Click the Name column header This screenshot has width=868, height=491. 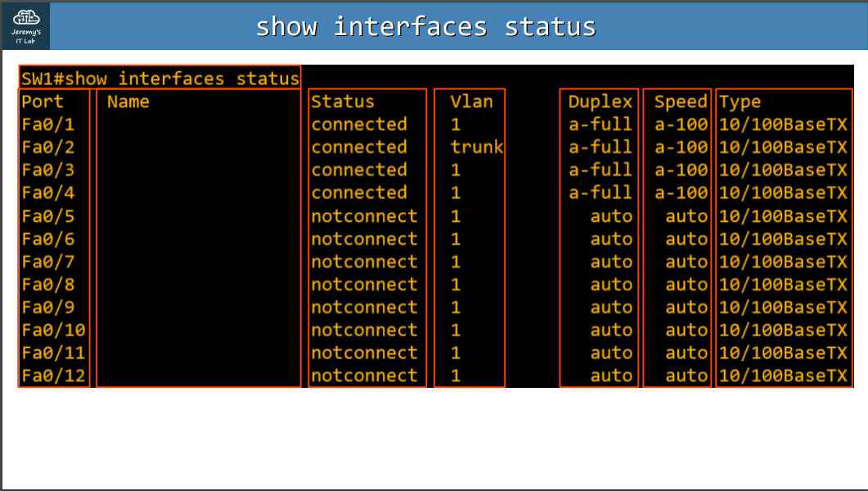point(128,101)
